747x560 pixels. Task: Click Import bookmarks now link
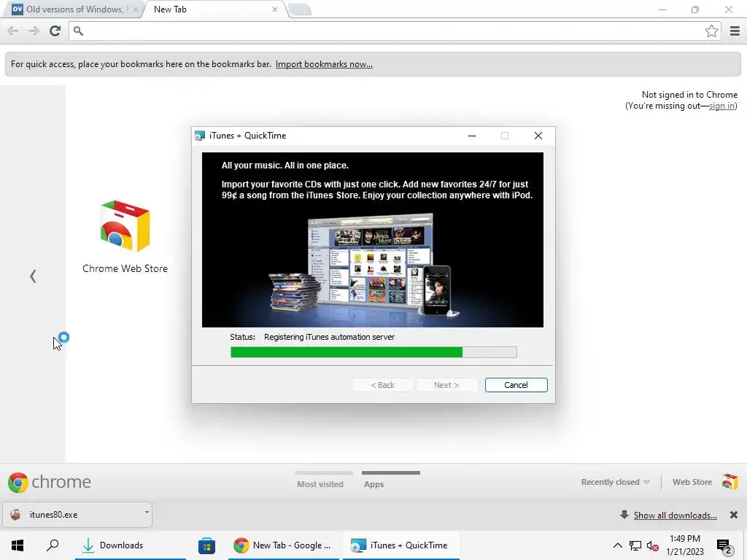pos(324,64)
